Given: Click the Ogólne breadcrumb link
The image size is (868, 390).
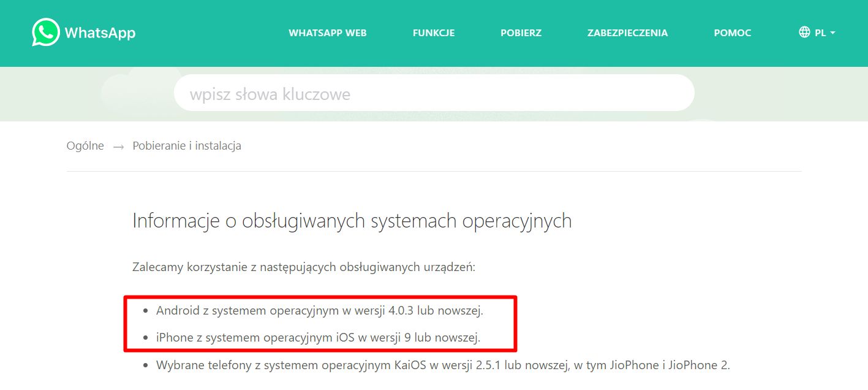Looking at the screenshot, I should click(85, 146).
